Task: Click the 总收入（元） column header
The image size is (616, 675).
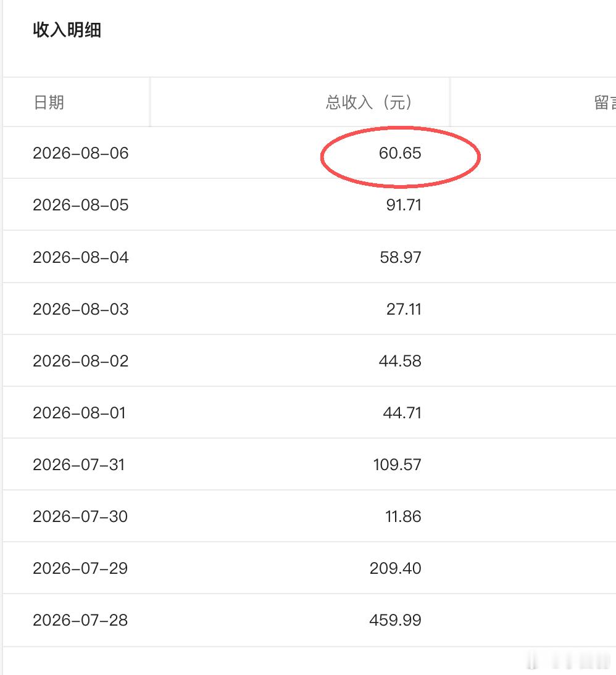Action: [x=368, y=102]
